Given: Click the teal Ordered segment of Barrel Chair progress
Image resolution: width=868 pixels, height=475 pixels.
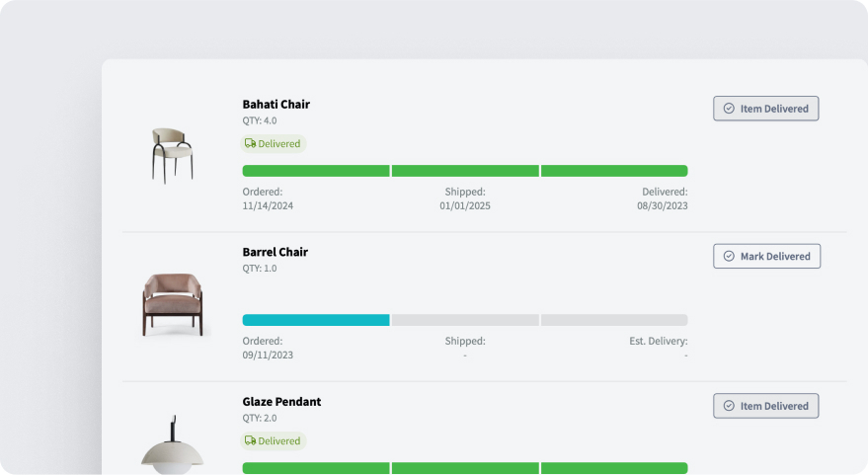Looking at the screenshot, I should 316,320.
